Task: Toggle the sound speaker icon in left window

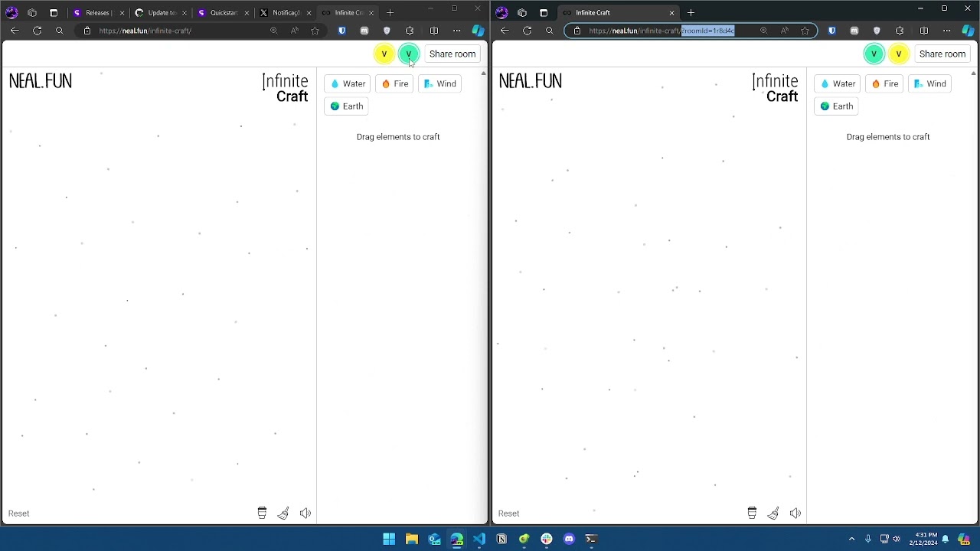Action: pyautogui.click(x=305, y=513)
